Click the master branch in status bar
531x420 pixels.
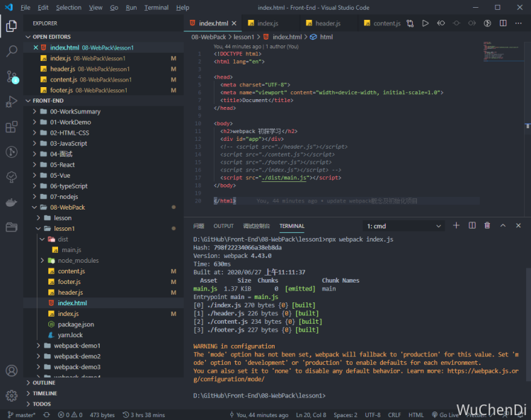[x=22, y=415]
